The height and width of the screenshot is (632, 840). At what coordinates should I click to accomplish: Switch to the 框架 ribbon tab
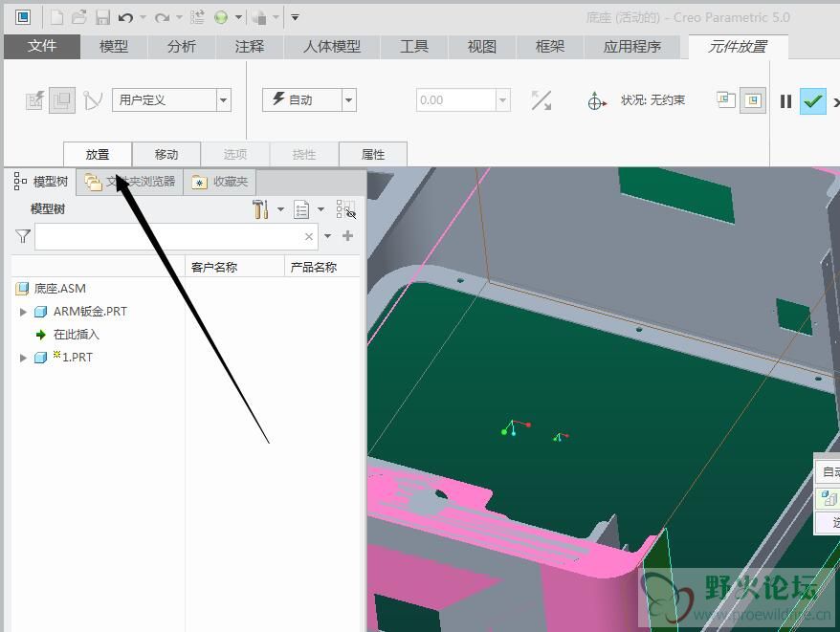[x=550, y=47]
